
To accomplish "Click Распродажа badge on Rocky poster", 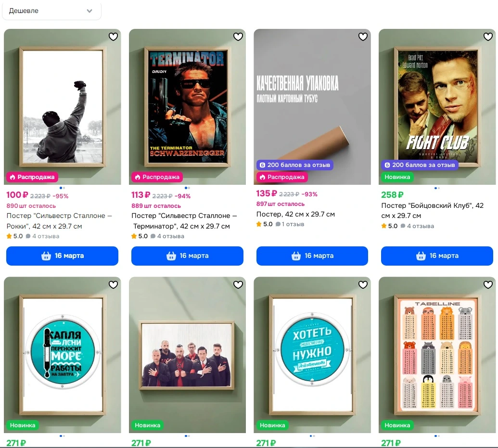I will [x=32, y=177].
